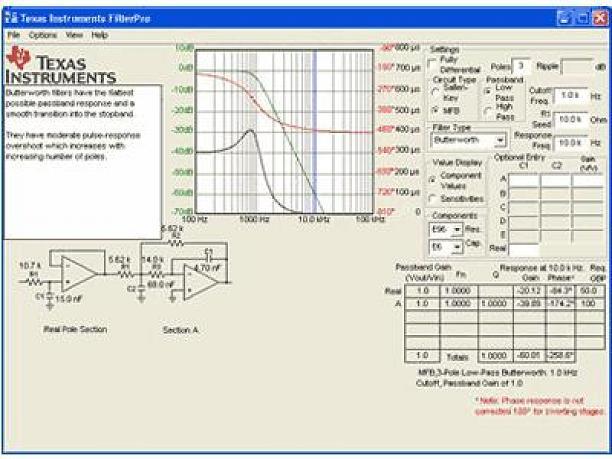Click the '50.0' GBP cell
Viewport: 612px width, 459px height.
[x=589, y=291]
